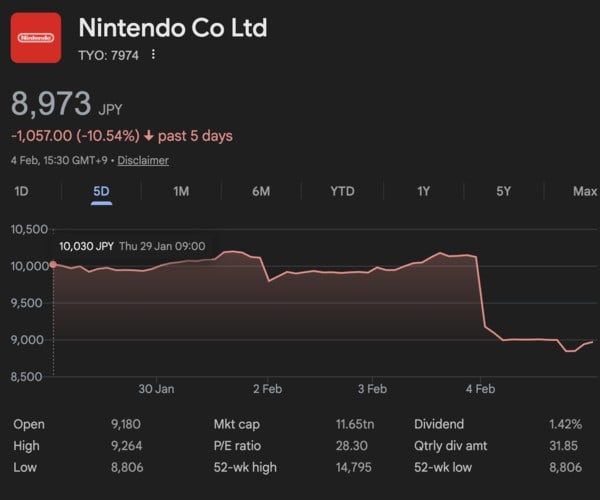Show the 1Y chart range

423,191
